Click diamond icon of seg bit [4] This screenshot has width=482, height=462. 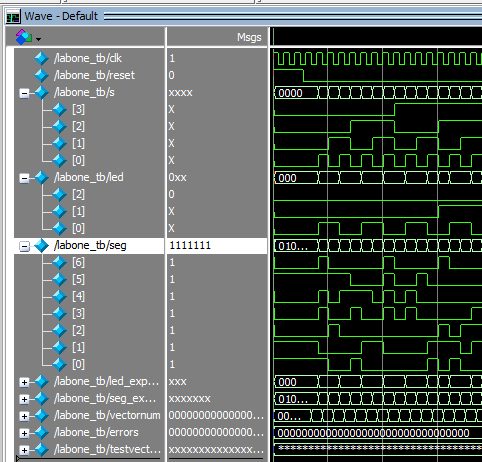point(60,297)
